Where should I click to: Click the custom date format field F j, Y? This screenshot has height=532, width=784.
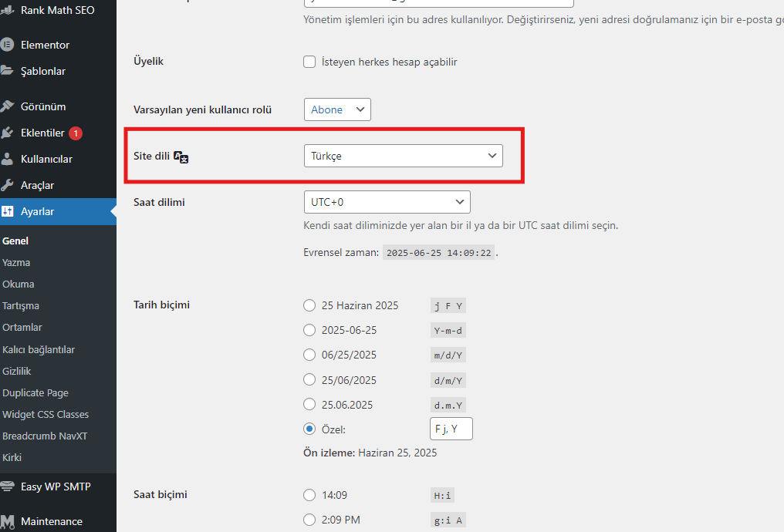click(451, 429)
